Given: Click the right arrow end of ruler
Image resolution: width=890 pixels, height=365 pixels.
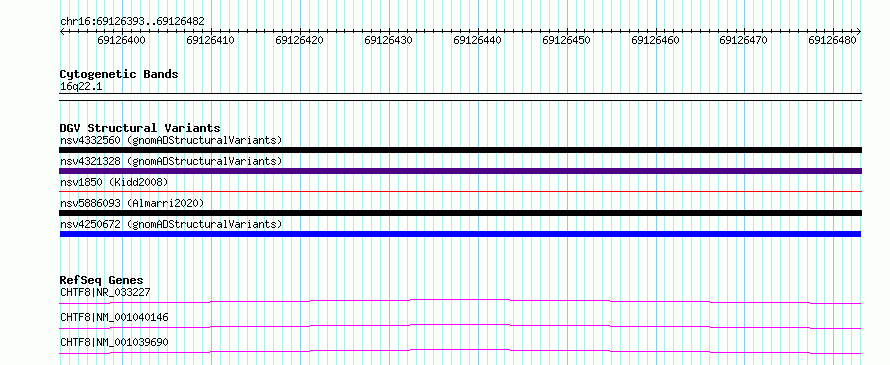Looking at the screenshot, I should pyautogui.click(x=859, y=31).
